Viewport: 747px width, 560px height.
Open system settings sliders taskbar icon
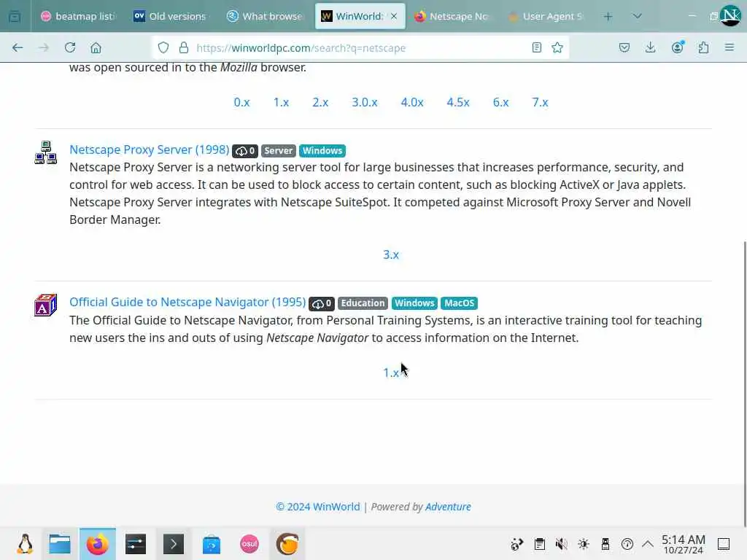point(135,544)
